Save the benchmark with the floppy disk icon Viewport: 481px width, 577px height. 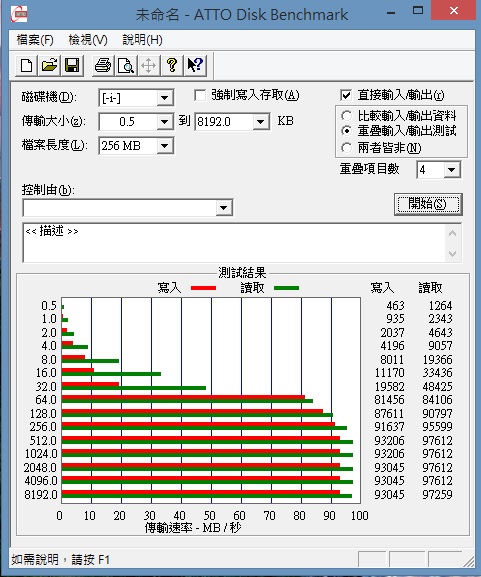(x=72, y=66)
